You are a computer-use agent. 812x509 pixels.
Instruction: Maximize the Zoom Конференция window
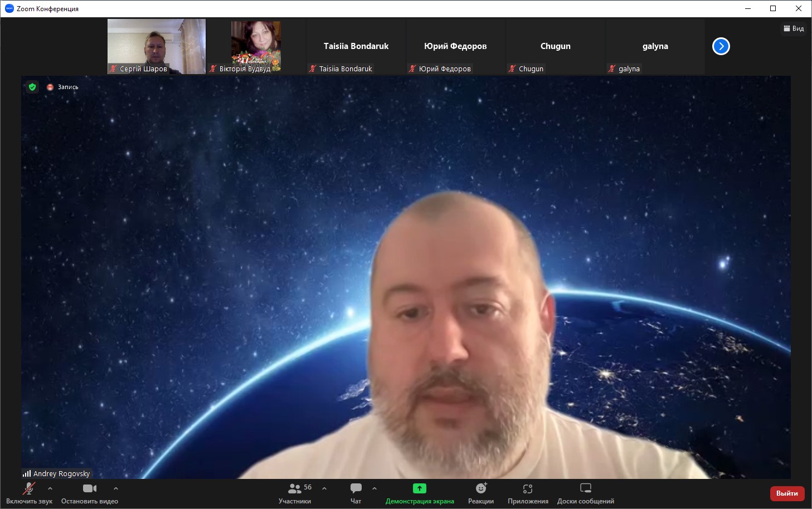click(773, 8)
